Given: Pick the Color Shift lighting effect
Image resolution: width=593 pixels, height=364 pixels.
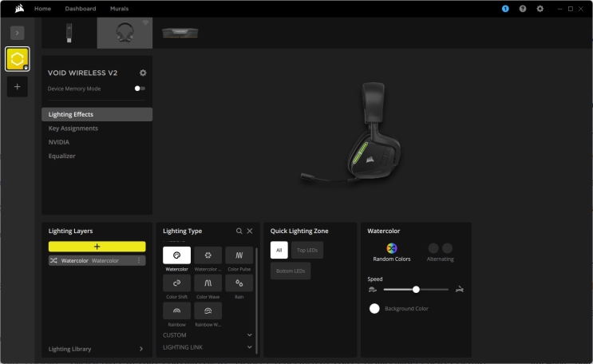Looking at the screenshot, I should pyautogui.click(x=176, y=283).
